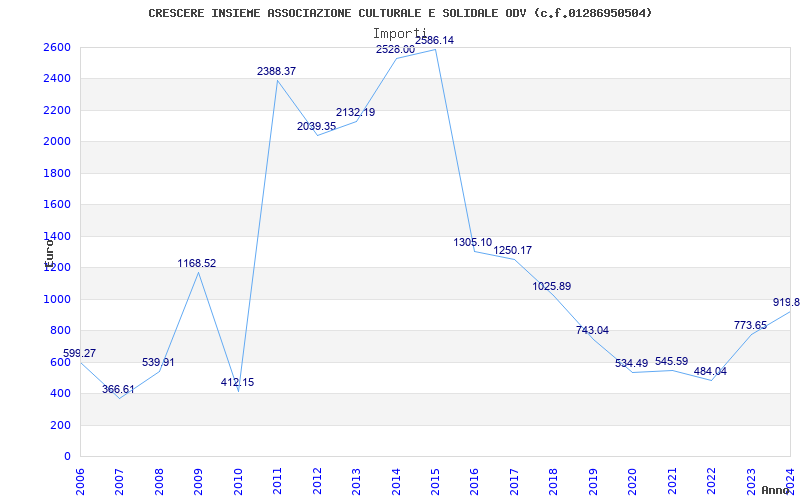Click the 2023 year axis label
This screenshot has width=800, height=500.
[x=751, y=479]
